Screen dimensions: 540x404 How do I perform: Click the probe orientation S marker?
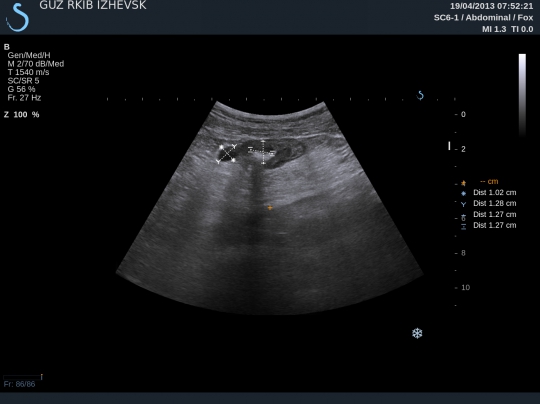pos(420,95)
